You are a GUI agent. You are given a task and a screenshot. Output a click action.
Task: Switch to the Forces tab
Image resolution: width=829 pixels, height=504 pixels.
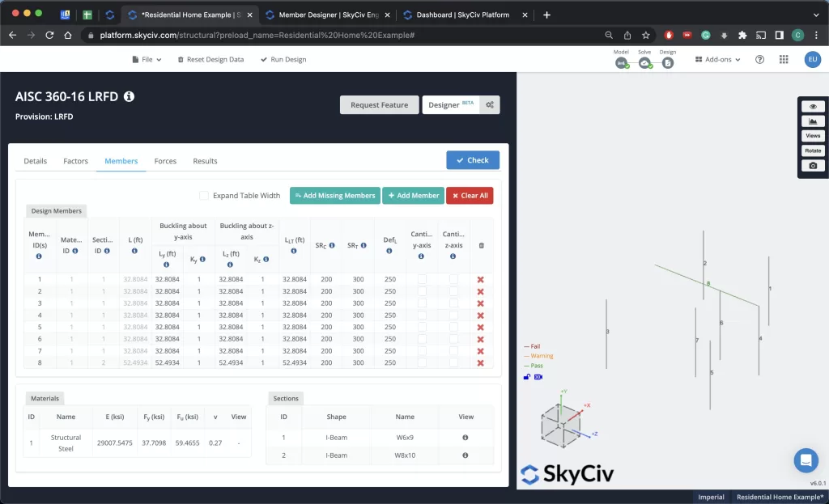(x=165, y=161)
